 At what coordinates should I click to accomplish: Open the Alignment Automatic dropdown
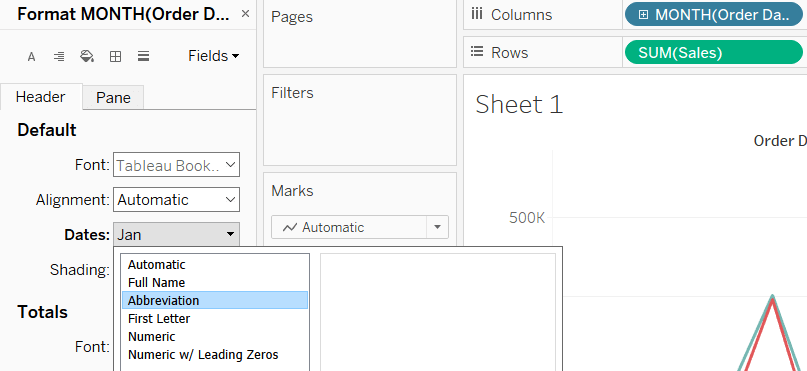point(176,200)
